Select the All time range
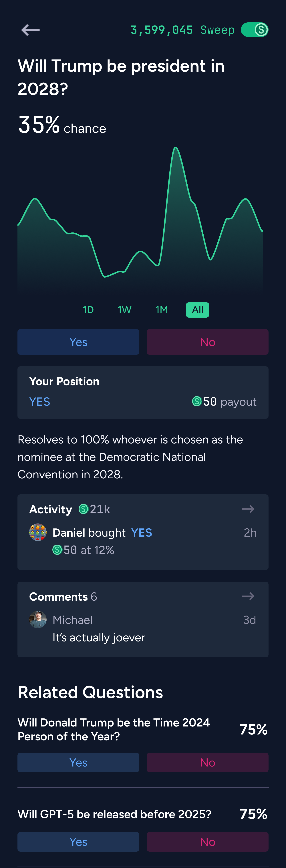The image size is (286, 868). pyautogui.click(x=197, y=310)
